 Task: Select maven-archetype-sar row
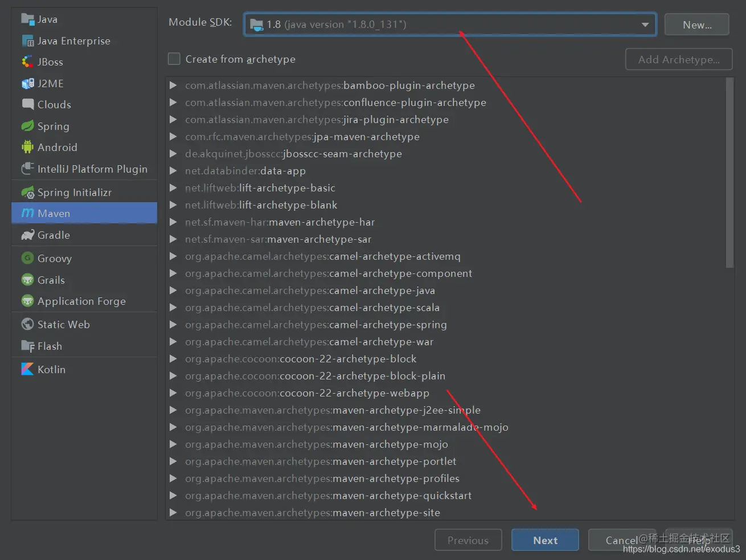click(446, 239)
